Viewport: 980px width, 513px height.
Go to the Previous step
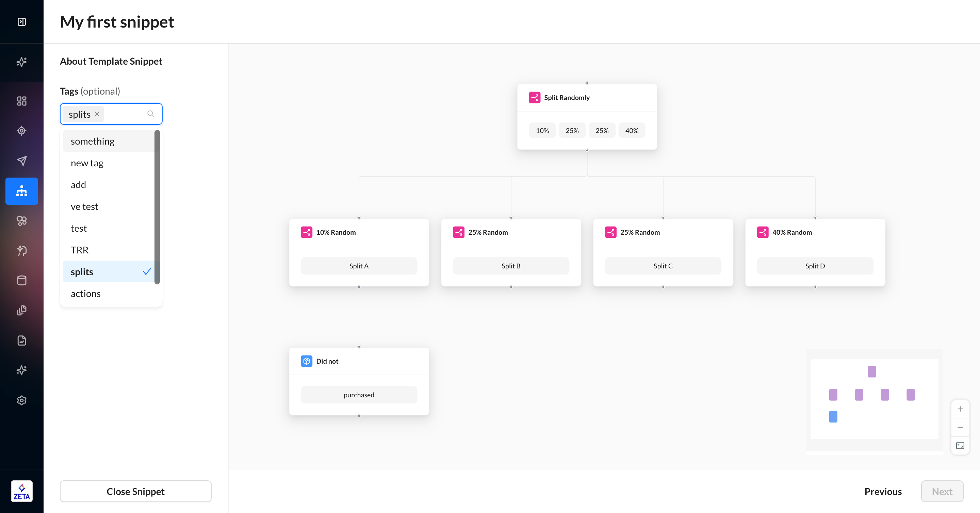pyautogui.click(x=883, y=491)
